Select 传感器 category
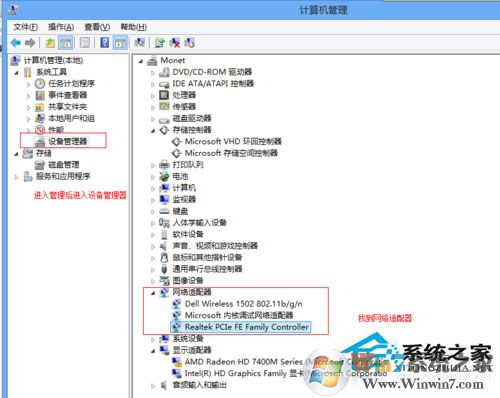 coord(184,107)
